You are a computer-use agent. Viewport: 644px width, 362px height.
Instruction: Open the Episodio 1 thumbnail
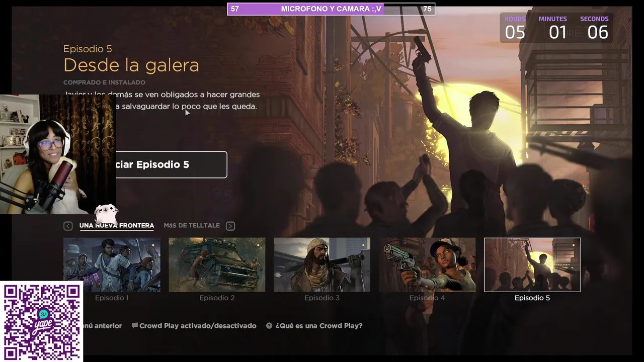pyautogui.click(x=112, y=265)
